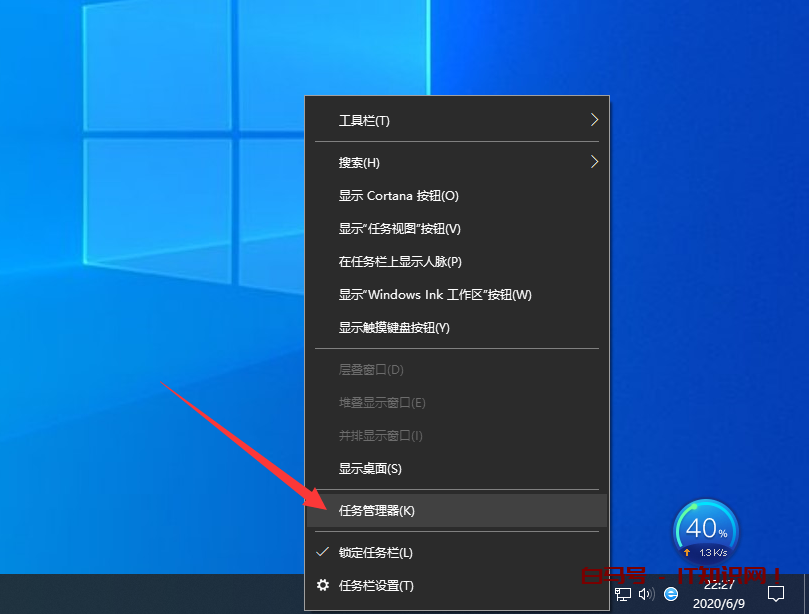Expand the 工具栏(T) submenu arrow
The width and height of the screenshot is (809, 614).
click(x=593, y=120)
